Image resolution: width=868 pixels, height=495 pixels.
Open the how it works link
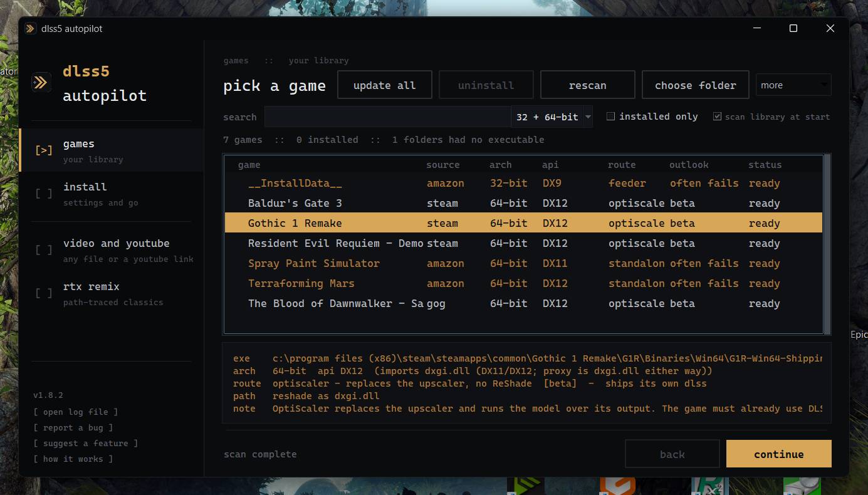pos(73,459)
